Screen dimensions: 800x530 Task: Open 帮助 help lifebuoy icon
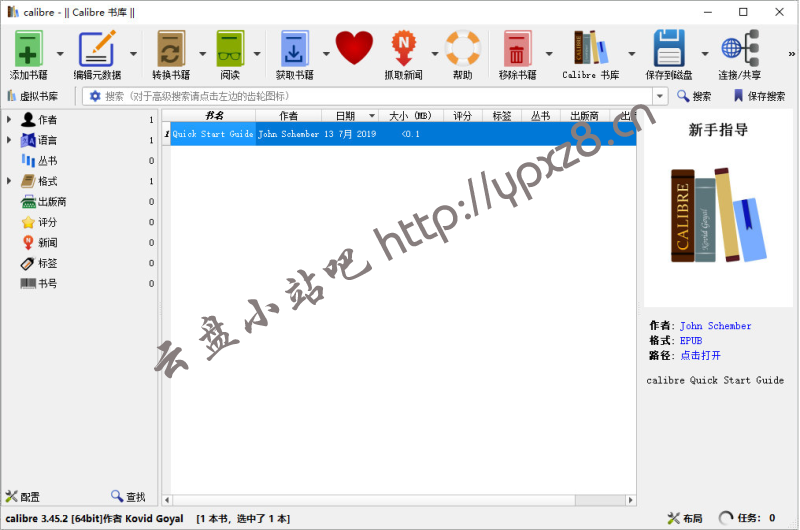click(463, 48)
